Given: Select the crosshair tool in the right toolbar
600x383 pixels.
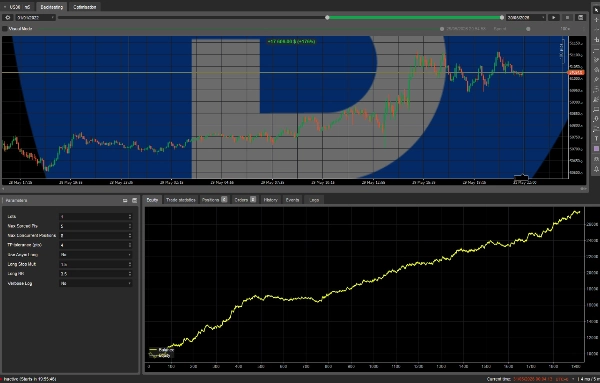Looking at the screenshot, I should [x=596, y=20].
